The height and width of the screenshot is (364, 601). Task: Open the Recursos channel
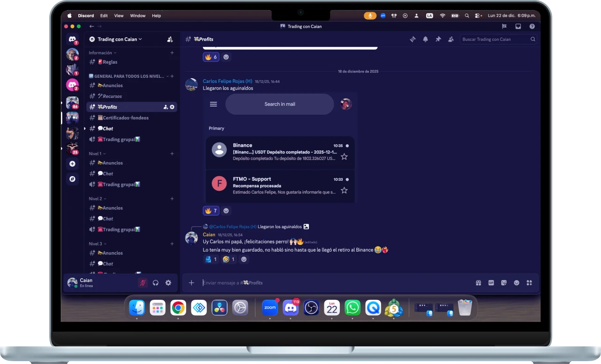pyautogui.click(x=132, y=96)
